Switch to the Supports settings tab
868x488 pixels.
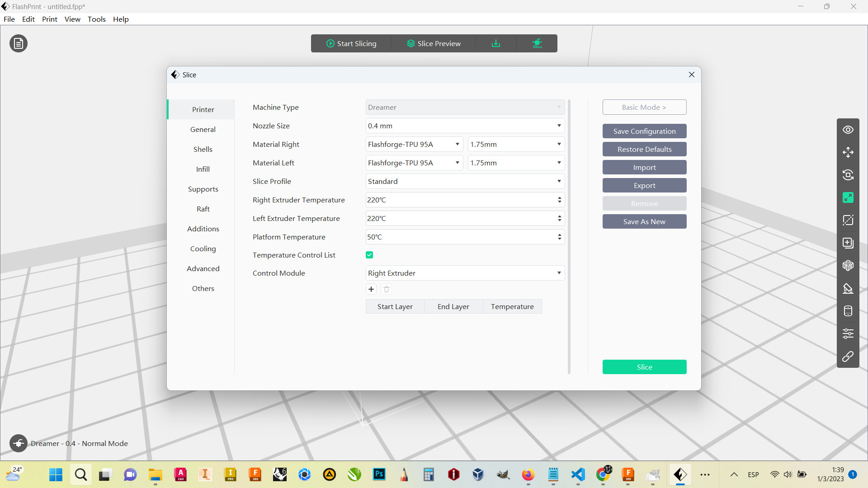[203, 189]
